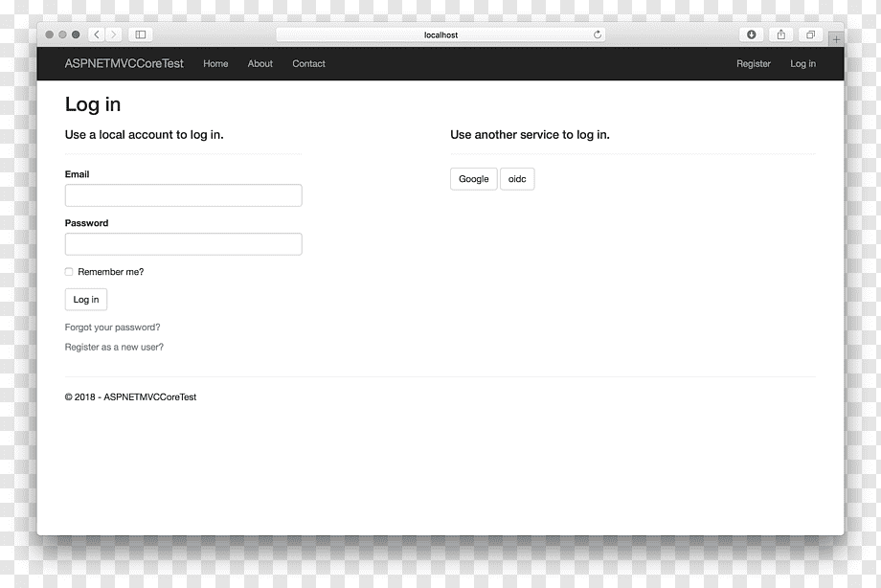Enable the Remember me checkbox
This screenshot has width=881, height=588.
[69, 272]
